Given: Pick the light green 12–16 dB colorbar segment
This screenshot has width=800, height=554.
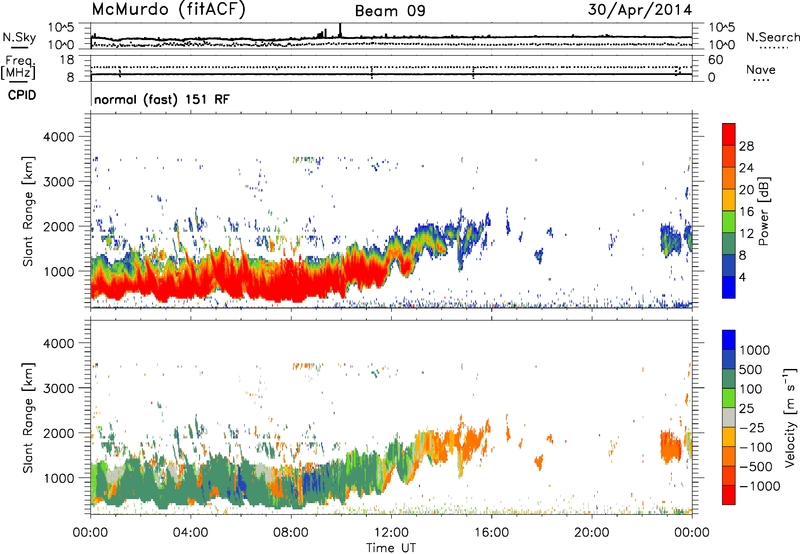Looking at the screenshot, I should [729, 222].
